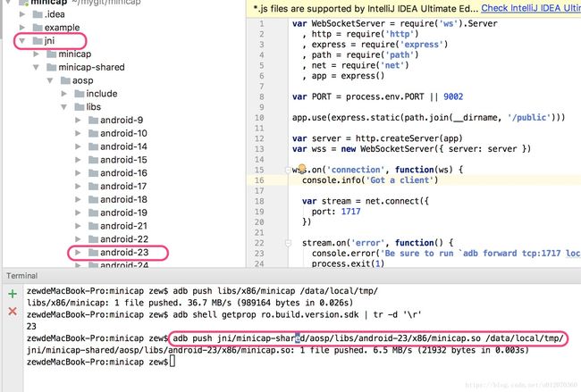Click the adb push minicap.so command line
The width and height of the screenshot is (581, 392).
[x=368, y=338]
